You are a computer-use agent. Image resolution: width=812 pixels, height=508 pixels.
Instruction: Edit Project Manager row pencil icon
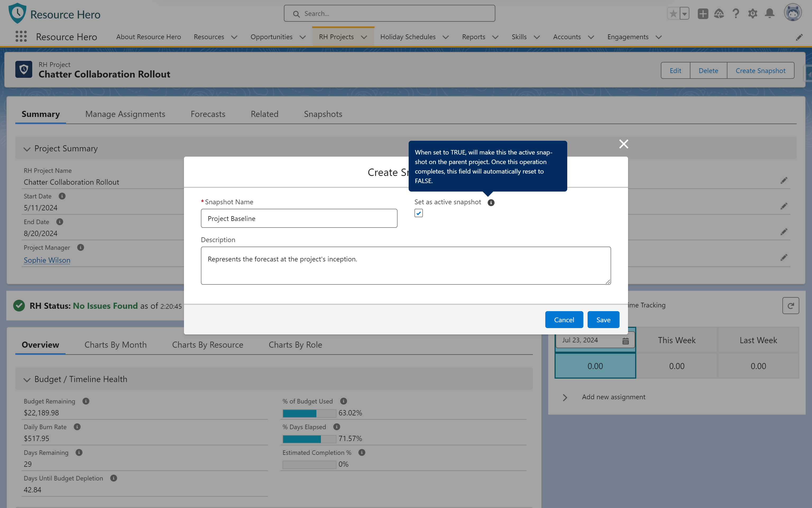[784, 257]
